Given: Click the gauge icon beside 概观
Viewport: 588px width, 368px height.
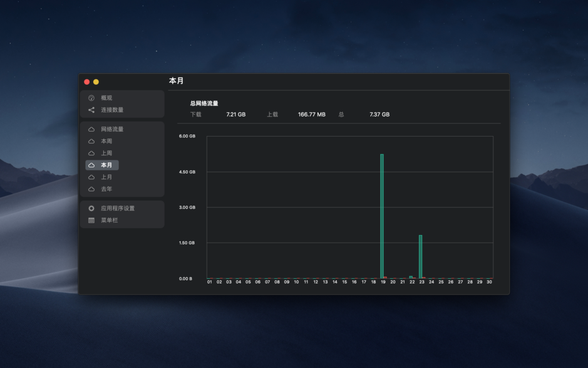Looking at the screenshot, I should click(x=91, y=98).
